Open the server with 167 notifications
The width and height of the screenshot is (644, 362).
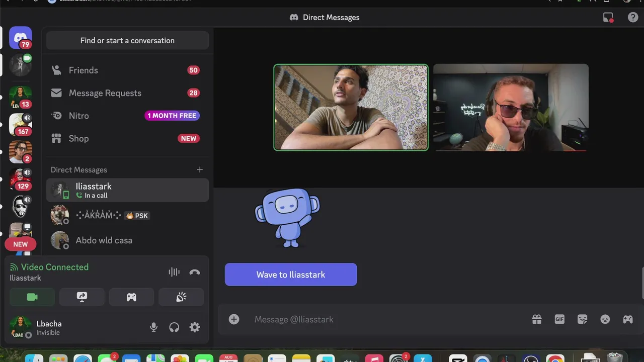click(21, 124)
